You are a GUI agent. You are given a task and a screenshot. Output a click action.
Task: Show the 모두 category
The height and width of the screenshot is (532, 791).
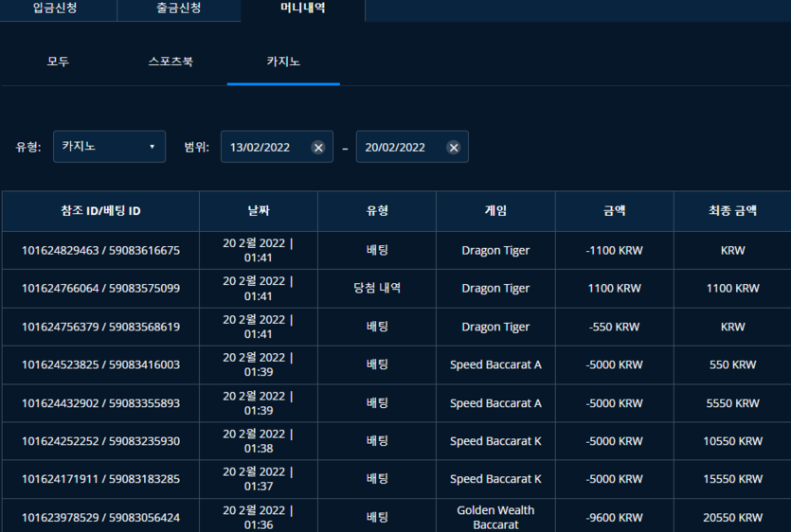[x=58, y=62]
